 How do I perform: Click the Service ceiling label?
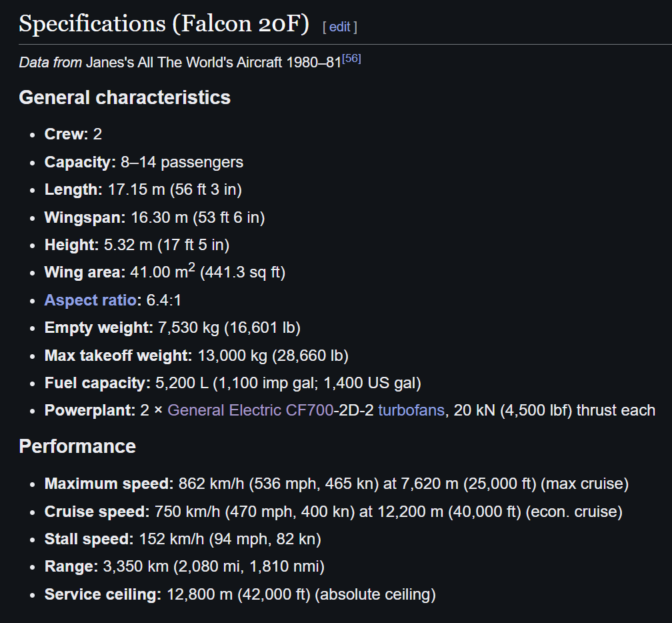point(103,594)
